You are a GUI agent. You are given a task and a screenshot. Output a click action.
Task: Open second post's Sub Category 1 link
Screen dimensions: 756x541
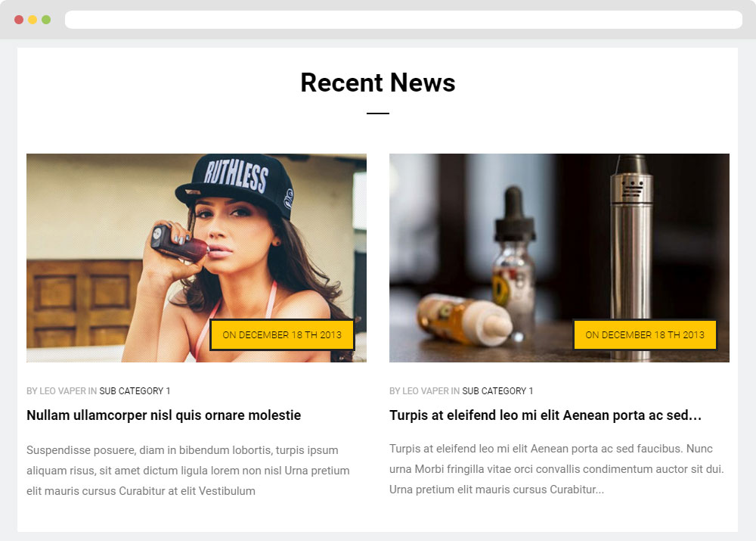point(497,391)
